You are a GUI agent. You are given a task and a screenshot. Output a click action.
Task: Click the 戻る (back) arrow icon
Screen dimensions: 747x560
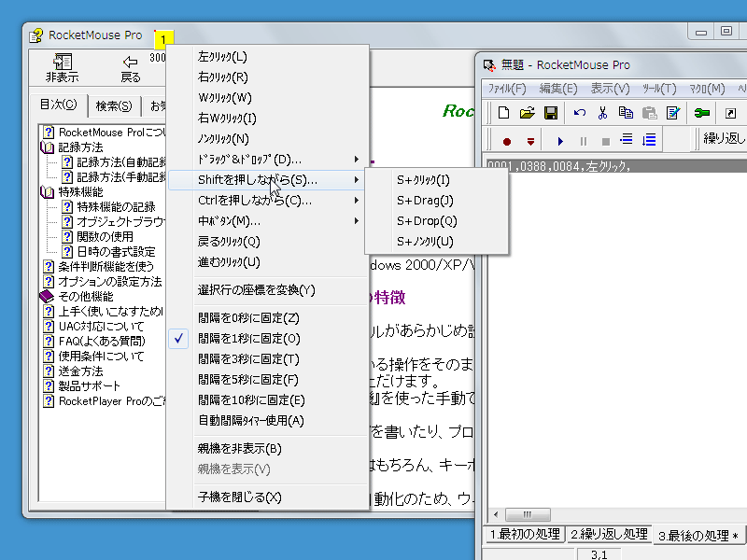coord(130,68)
